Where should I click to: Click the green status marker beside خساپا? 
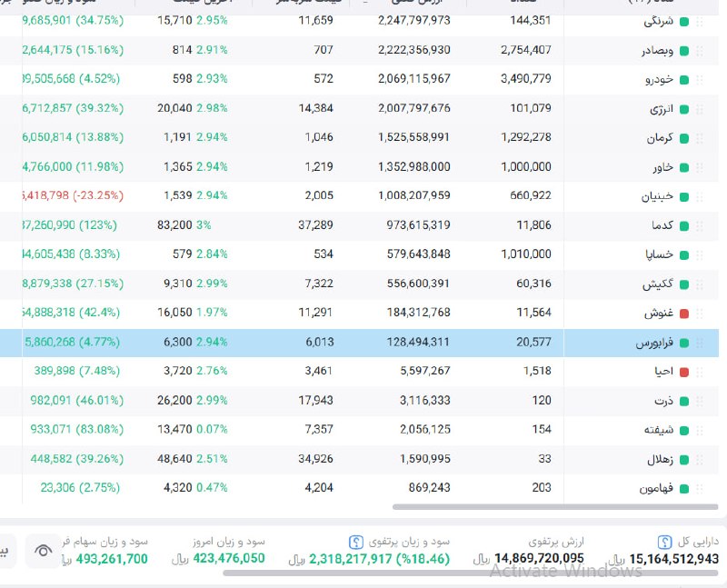point(684,255)
